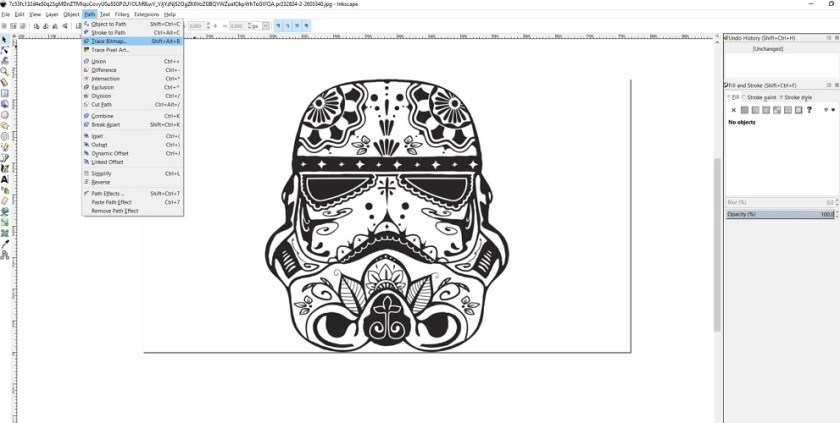This screenshot has height=423, width=840.
Task: Open the Extensions menu
Action: point(146,15)
